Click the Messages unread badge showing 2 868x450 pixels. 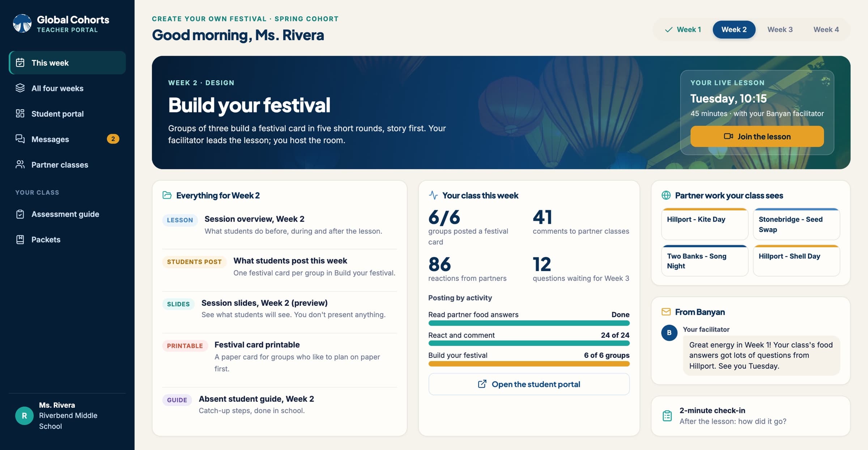113,139
